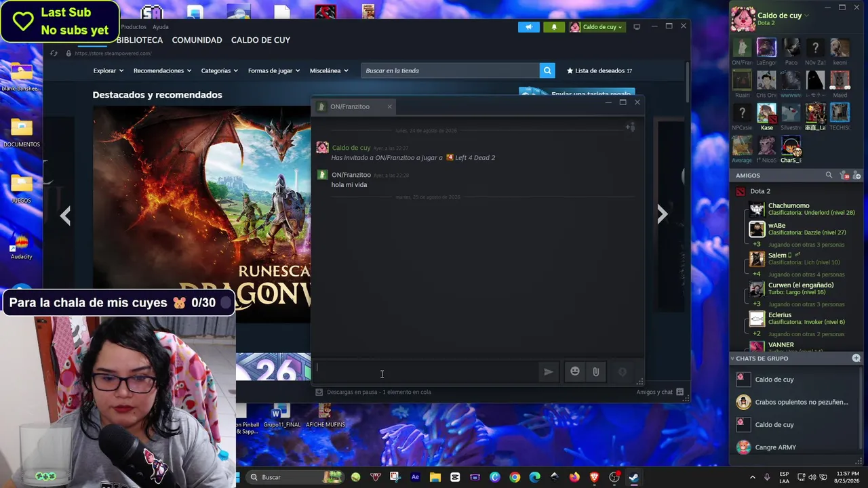Screen dimensions: 868x488
Task: Show previous featured game in carousel
Action: [65, 216]
